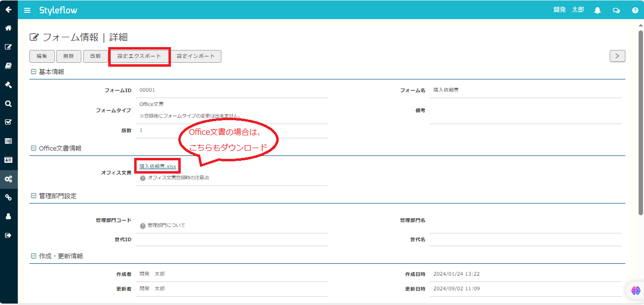Download the 購入依頼書.xlsx file link
644x305 pixels.
tap(158, 167)
